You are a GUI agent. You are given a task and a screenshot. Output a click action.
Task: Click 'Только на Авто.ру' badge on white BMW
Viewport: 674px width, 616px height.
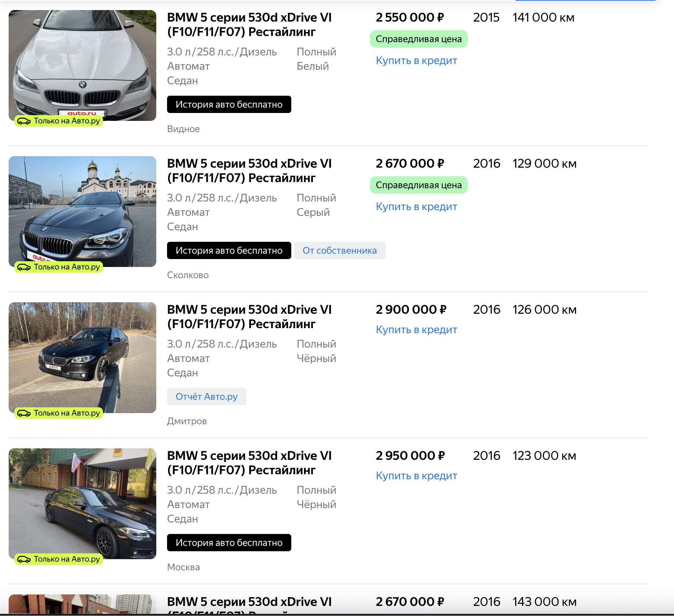(x=59, y=121)
